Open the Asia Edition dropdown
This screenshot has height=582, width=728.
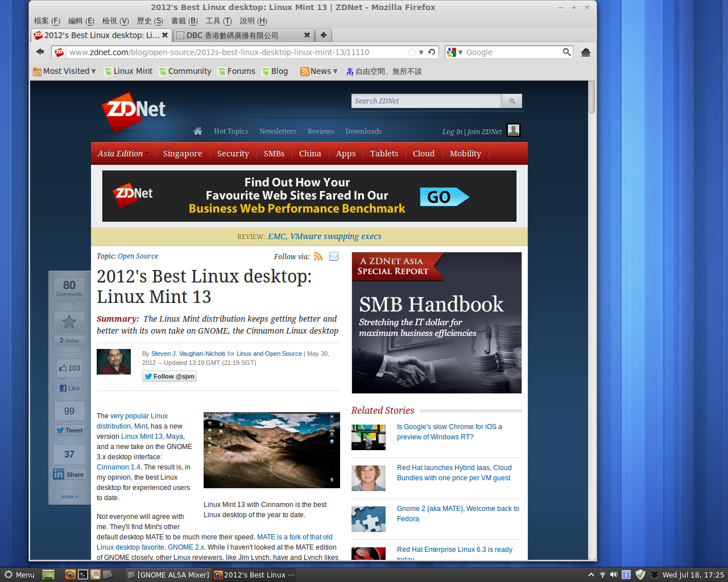[123, 153]
